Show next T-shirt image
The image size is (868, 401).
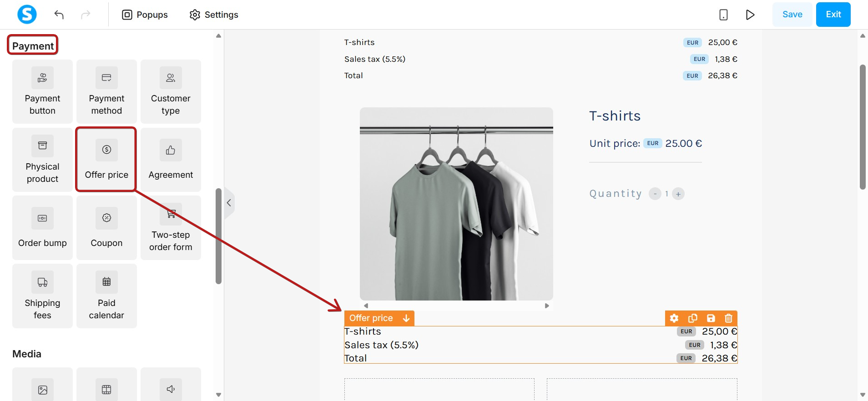[x=547, y=306]
